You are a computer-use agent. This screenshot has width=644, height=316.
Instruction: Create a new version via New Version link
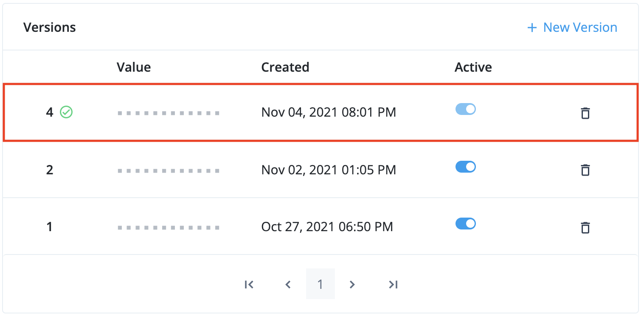click(579, 27)
